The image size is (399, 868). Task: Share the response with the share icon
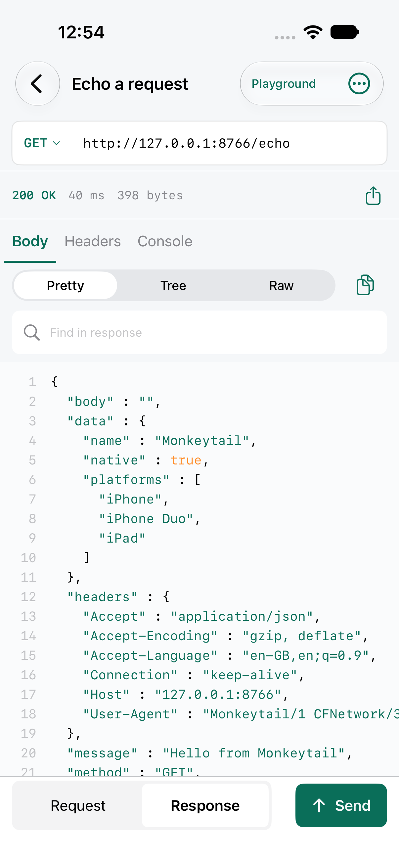373,195
